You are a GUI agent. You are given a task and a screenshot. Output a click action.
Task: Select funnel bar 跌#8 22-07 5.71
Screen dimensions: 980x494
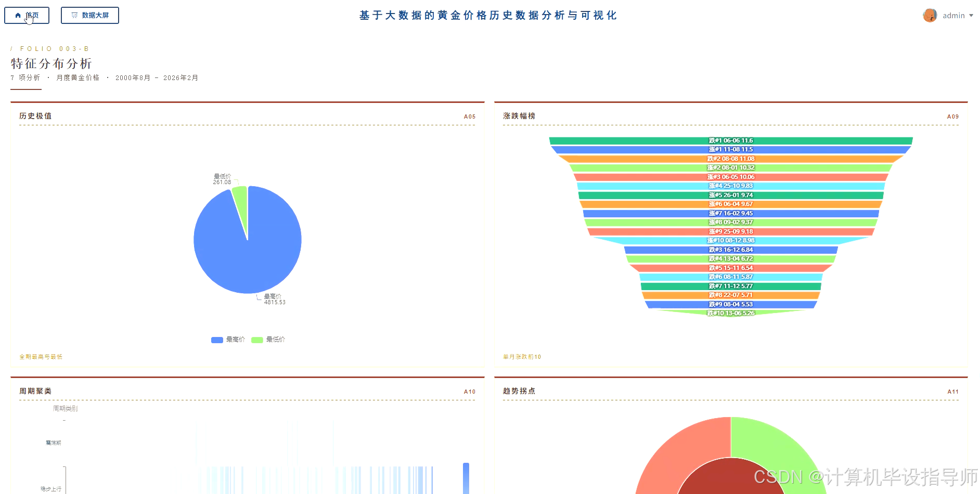731,295
